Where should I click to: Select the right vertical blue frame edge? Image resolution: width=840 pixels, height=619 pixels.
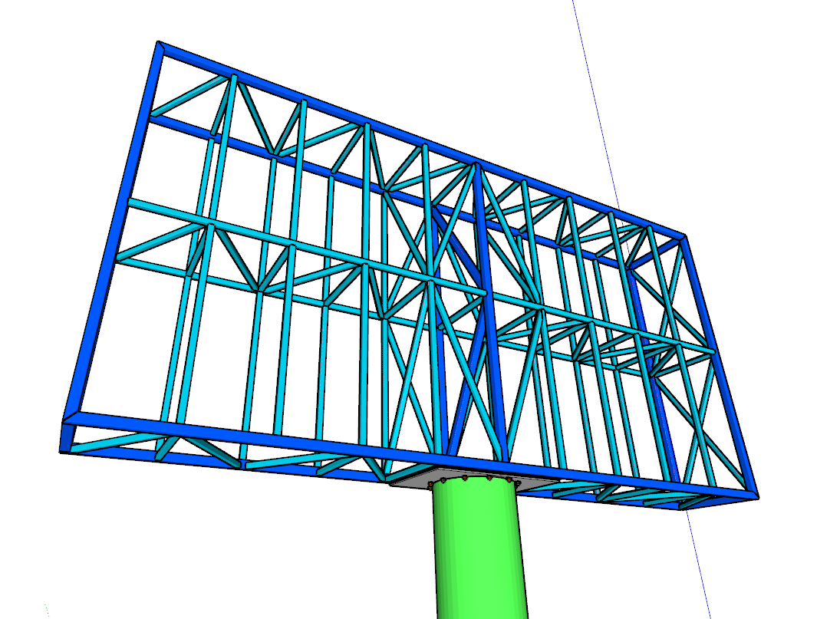(x=720, y=361)
